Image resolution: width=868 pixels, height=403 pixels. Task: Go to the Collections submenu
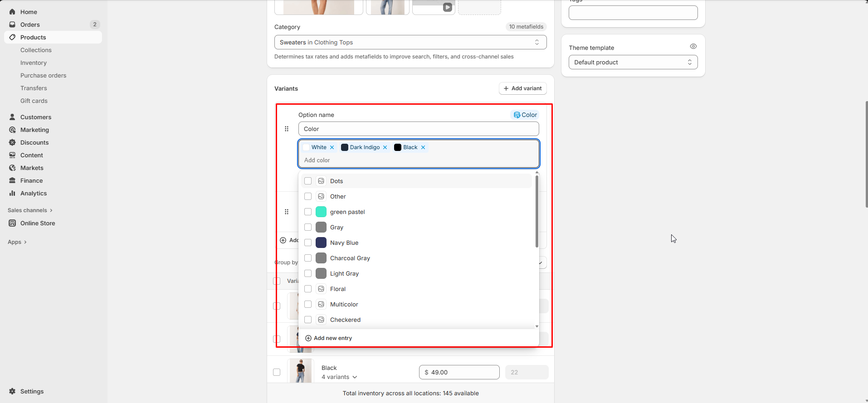(36, 50)
